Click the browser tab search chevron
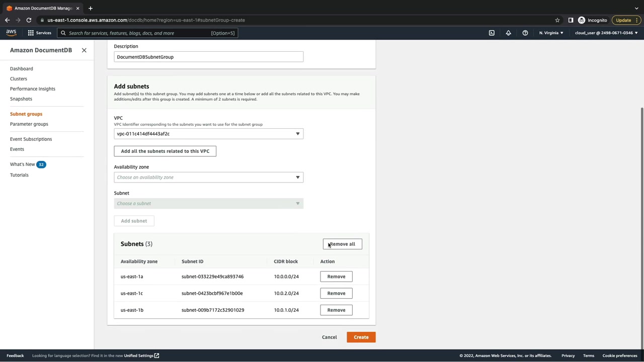Viewport: 644px width, 362px height. click(x=636, y=8)
